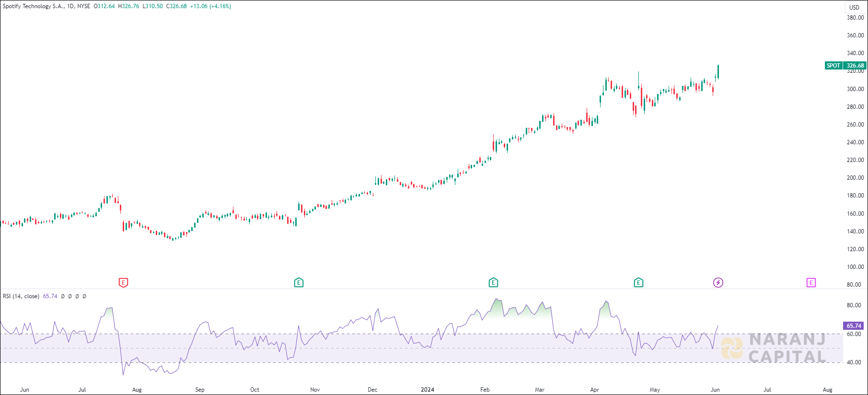868x395 pixels.
Task: Click the Feb label on time axis
Action: pos(485,390)
